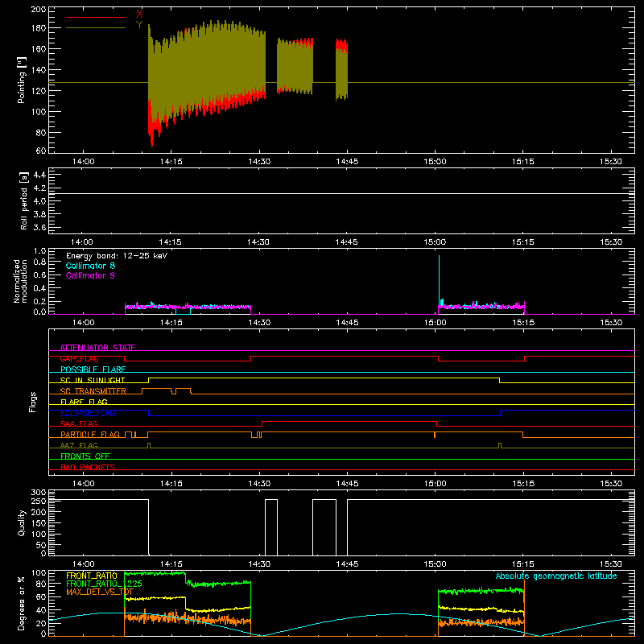Click the POSSIBLE_FLARE flag label

click(93, 369)
